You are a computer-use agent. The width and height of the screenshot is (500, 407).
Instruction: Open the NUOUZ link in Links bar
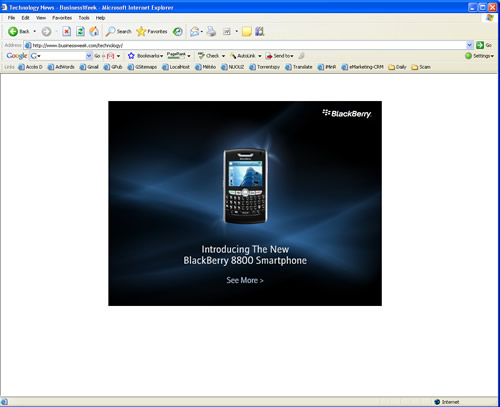(233, 67)
